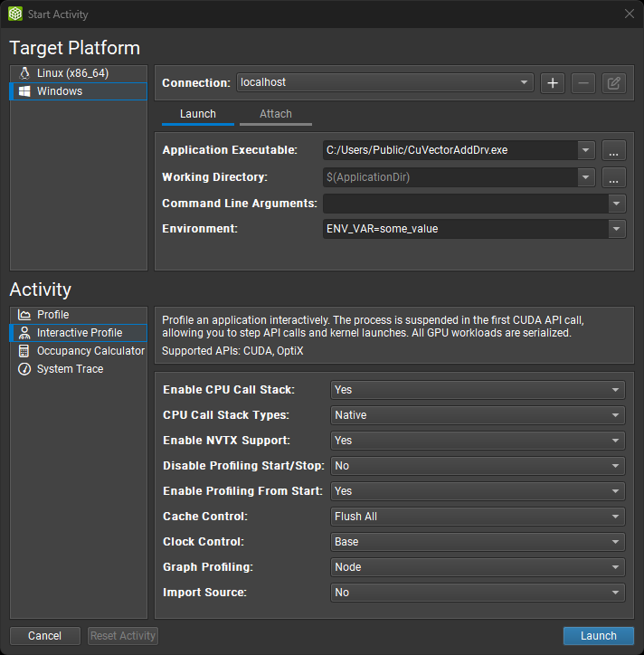
Task: Click the edit connection pencil icon
Action: (613, 83)
